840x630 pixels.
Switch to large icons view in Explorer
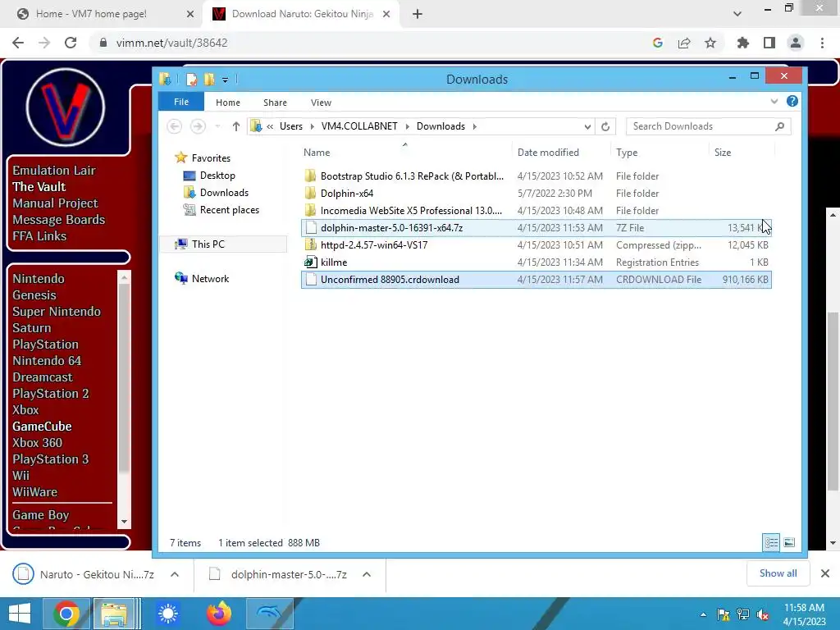(x=789, y=543)
